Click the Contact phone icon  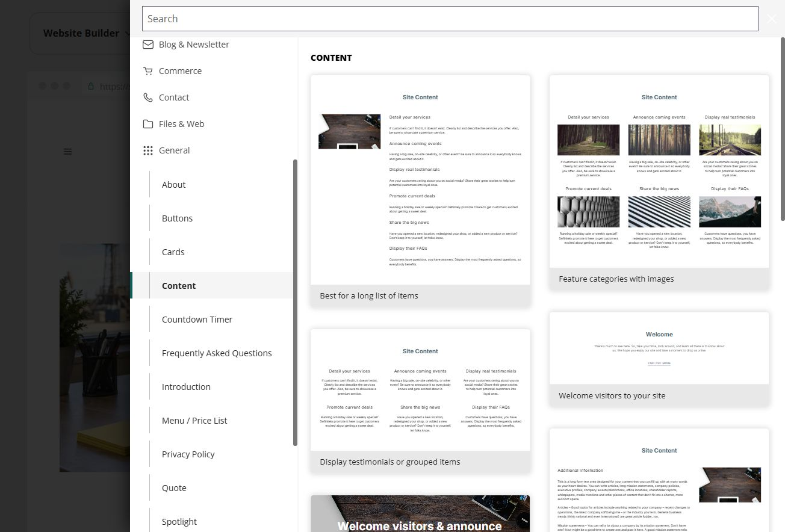[147, 97]
